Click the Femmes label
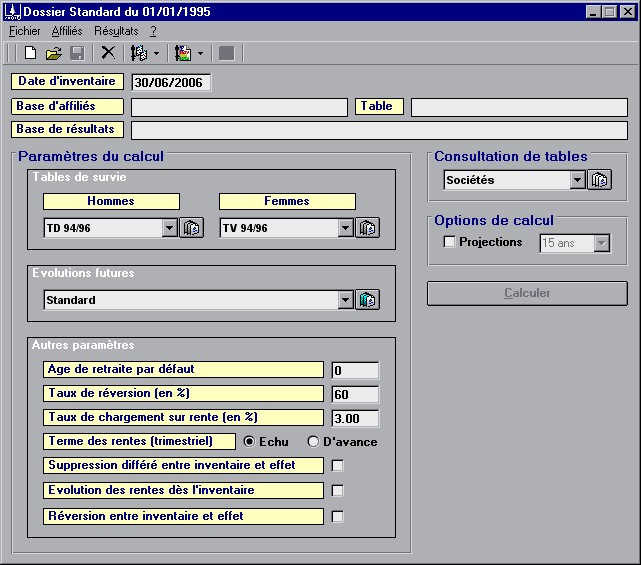641x565 pixels. pos(287,201)
